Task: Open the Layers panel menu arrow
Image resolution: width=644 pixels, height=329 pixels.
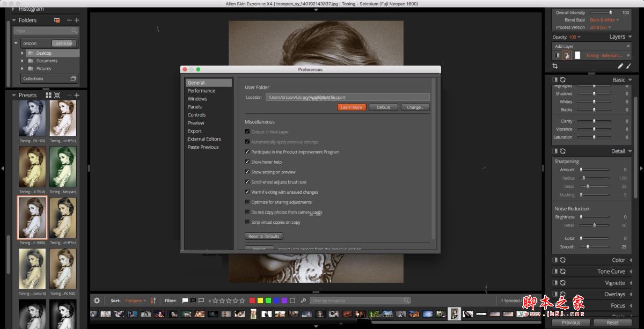Action: (630, 37)
